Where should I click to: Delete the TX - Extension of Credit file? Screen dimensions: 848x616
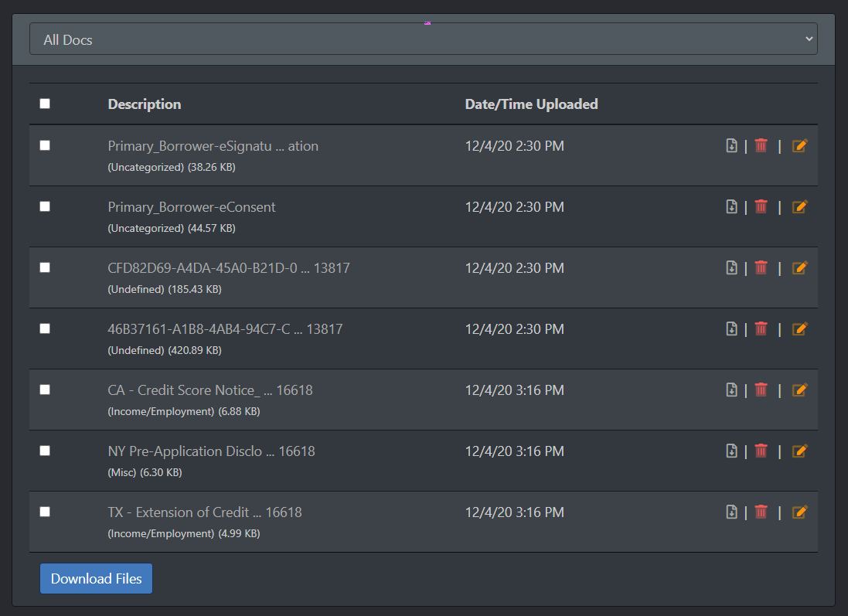(x=761, y=512)
